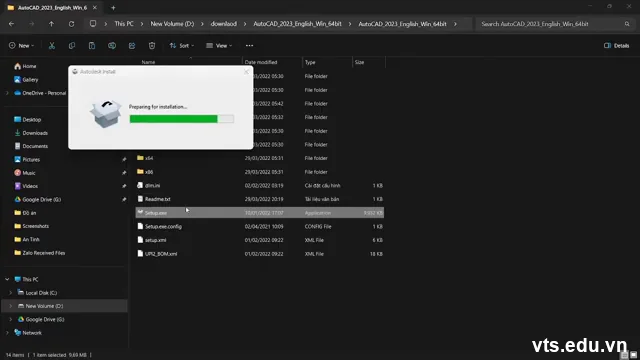This screenshot has height=360, width=640.
Task: Click the Setup.exe application icon
Action: [140, 213]
